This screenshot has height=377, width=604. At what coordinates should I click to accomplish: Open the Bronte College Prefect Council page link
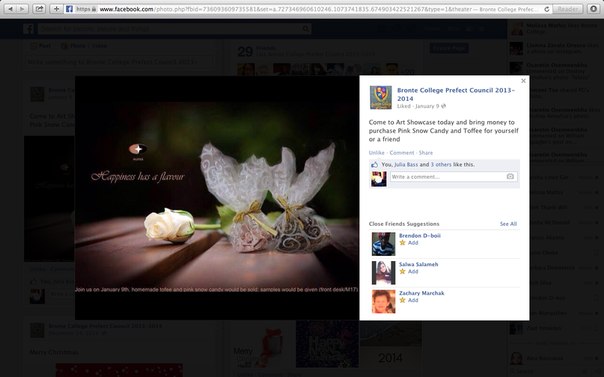[x=456, y=94]
